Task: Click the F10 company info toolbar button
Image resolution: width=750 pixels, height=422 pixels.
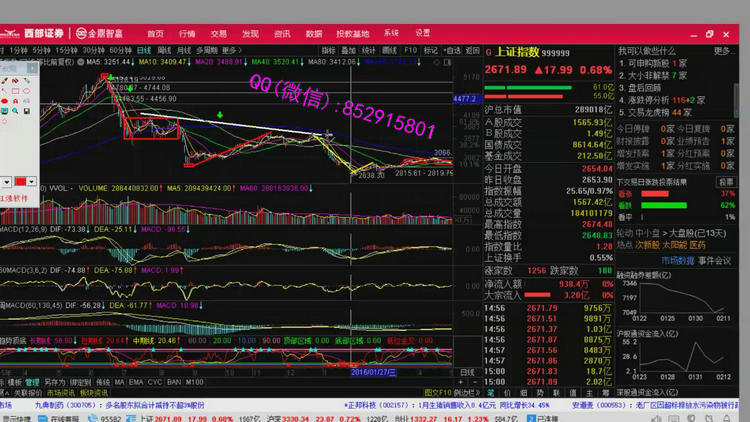Action: click(x=410, y=50)
